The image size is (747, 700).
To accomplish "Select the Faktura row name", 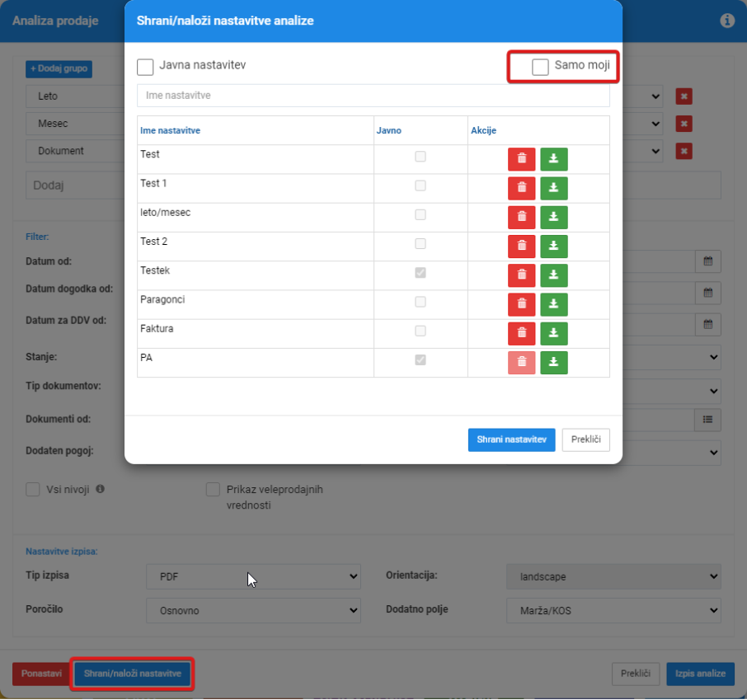I will tap(157, 329).
